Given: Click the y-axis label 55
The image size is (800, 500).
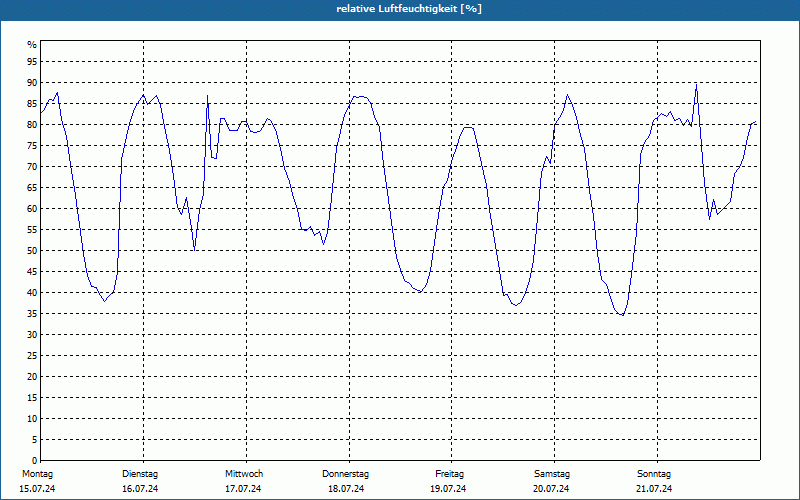Looking at the screenshot, I should click(x=32, y=230).
